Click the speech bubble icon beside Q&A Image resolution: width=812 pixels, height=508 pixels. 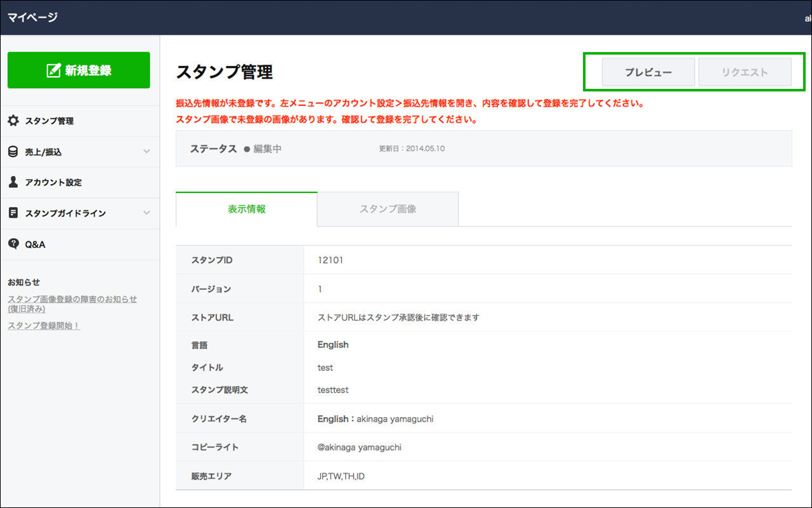tap(13, 244)
